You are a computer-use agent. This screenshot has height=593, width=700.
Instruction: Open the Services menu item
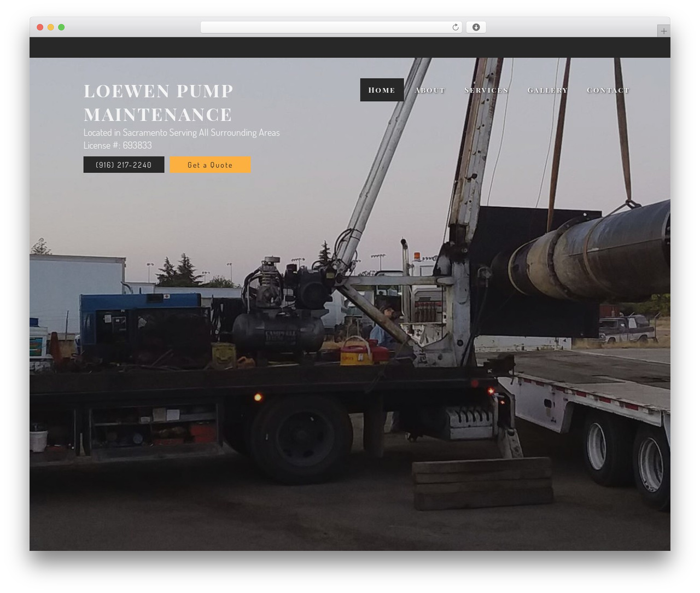point(486,90)
